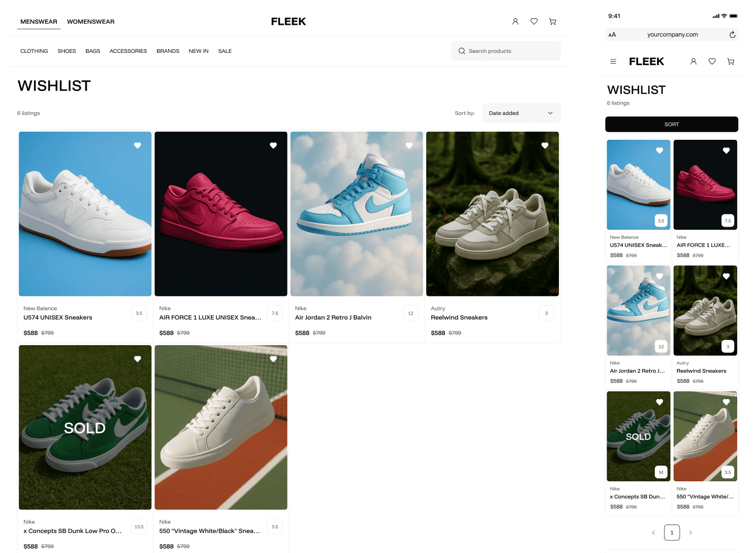Open desktop Air Jordan 2 Retro J Balvin title

point(333,317)
